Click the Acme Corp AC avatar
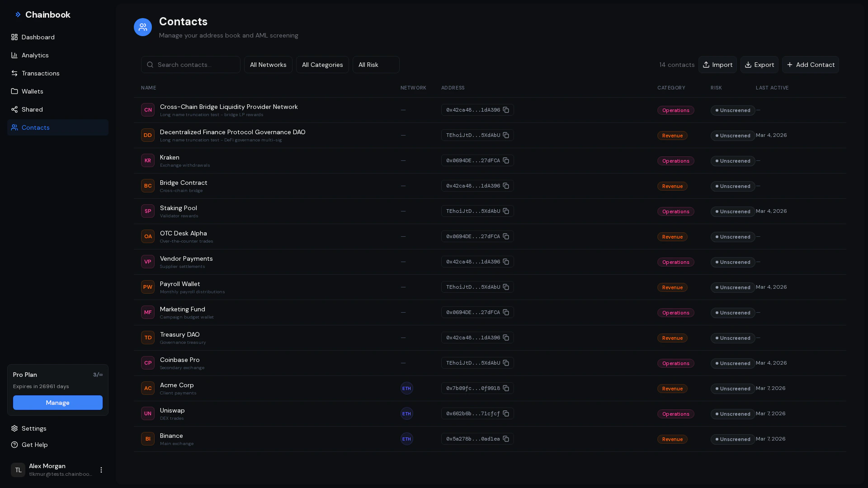The width and height of the screenshot is (868, 488). click(148, 388)
